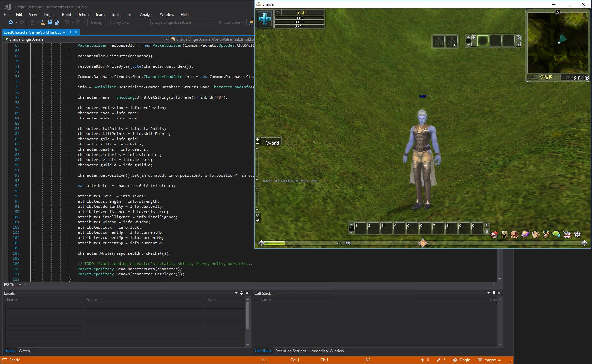Open the green chat bubbles icon

tap(557, 234)
